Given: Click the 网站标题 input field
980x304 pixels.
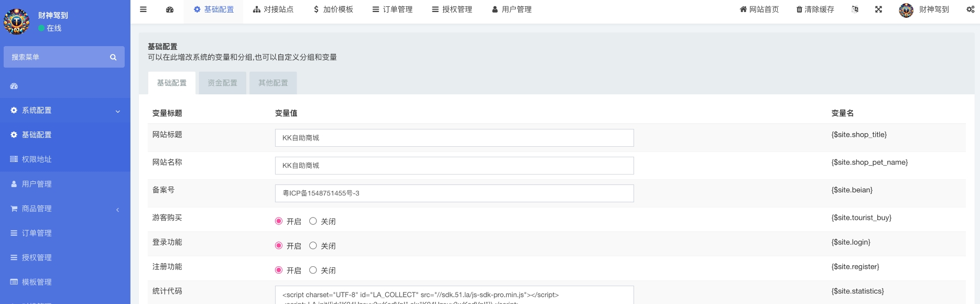Looking at the screenshot, I should point(454,138).
